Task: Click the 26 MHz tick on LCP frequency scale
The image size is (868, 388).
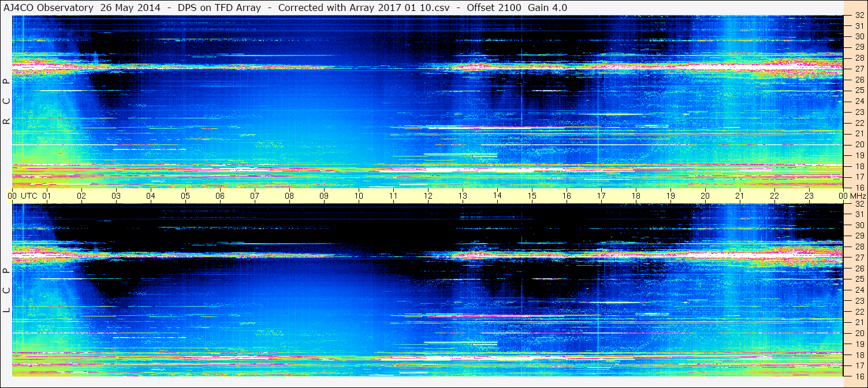Action: point(859,268)
